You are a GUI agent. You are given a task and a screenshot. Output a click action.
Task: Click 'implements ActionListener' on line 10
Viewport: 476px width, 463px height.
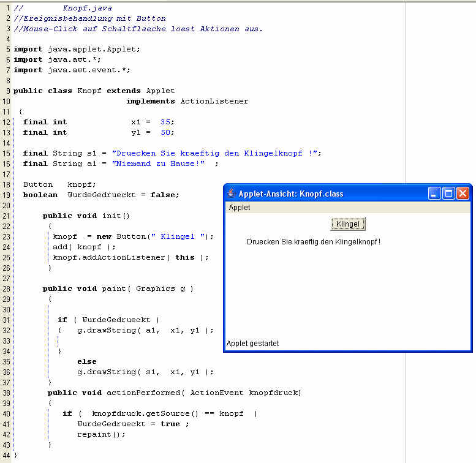click(187, 101)
